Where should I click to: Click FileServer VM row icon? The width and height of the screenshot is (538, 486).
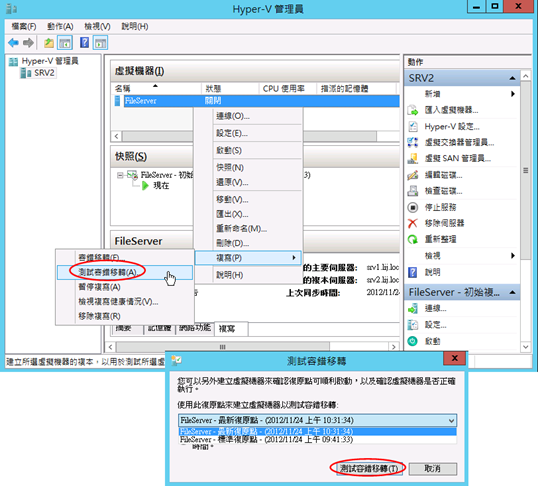point(117,101)
